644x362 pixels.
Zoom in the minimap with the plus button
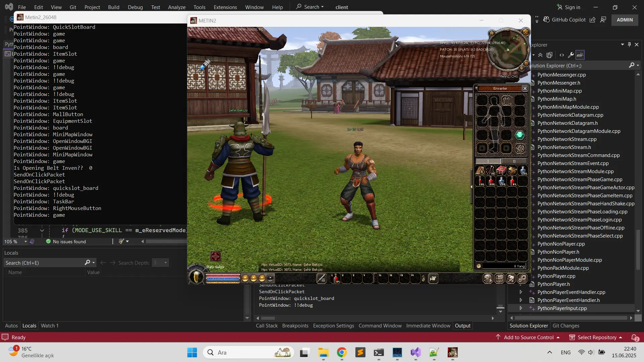[522, 68]
